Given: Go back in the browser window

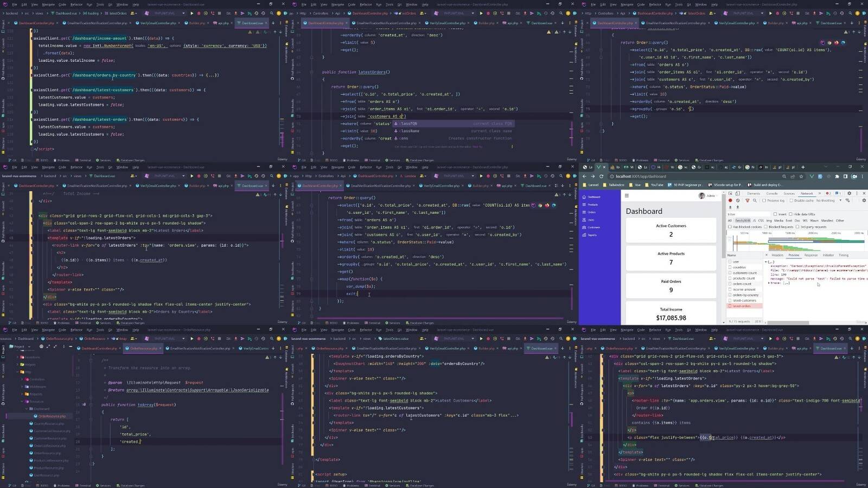Looking at the screenshot, I should point(585,176).
